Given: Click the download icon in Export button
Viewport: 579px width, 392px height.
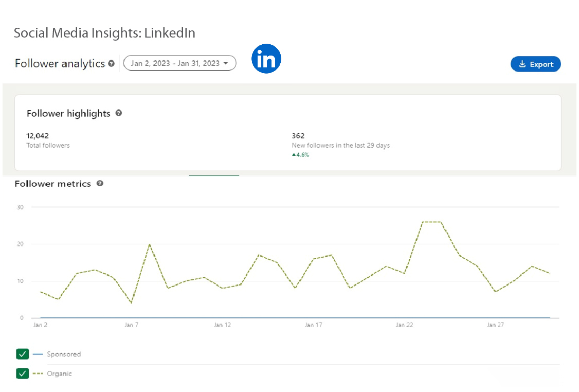Looking at the screenshot, I should point(522,64).
